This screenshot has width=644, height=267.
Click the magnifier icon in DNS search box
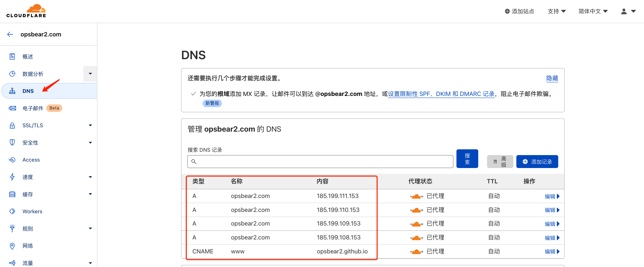click(x=194, y=162)
